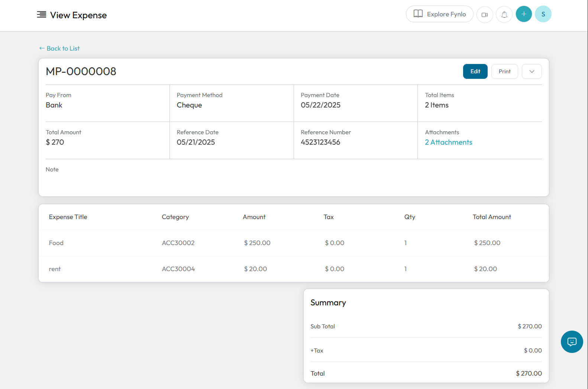Click the summary Total label
Viewport: 588px width, 389px height.
pyautogui.click(x=317, y=373)
